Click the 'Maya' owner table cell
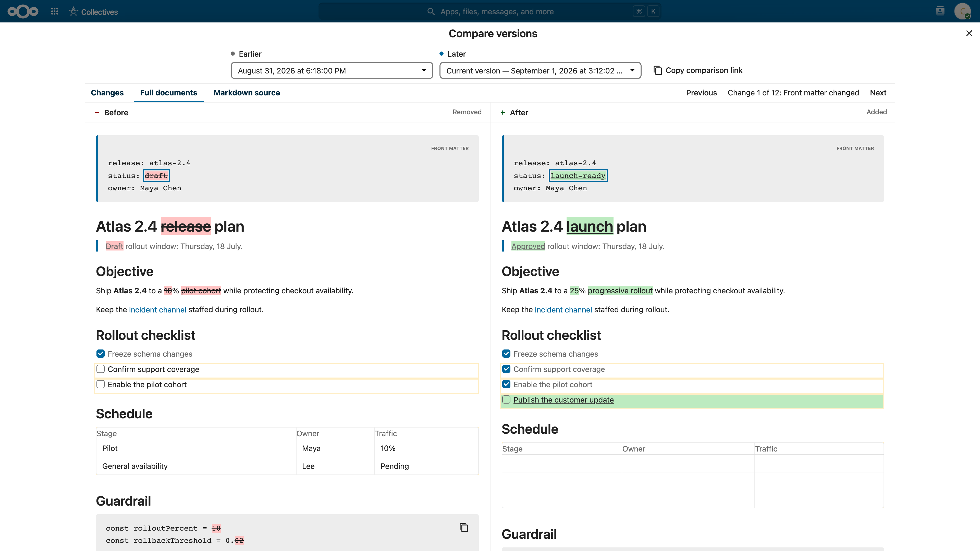This screenshot has width=980, height=551. 335,448
